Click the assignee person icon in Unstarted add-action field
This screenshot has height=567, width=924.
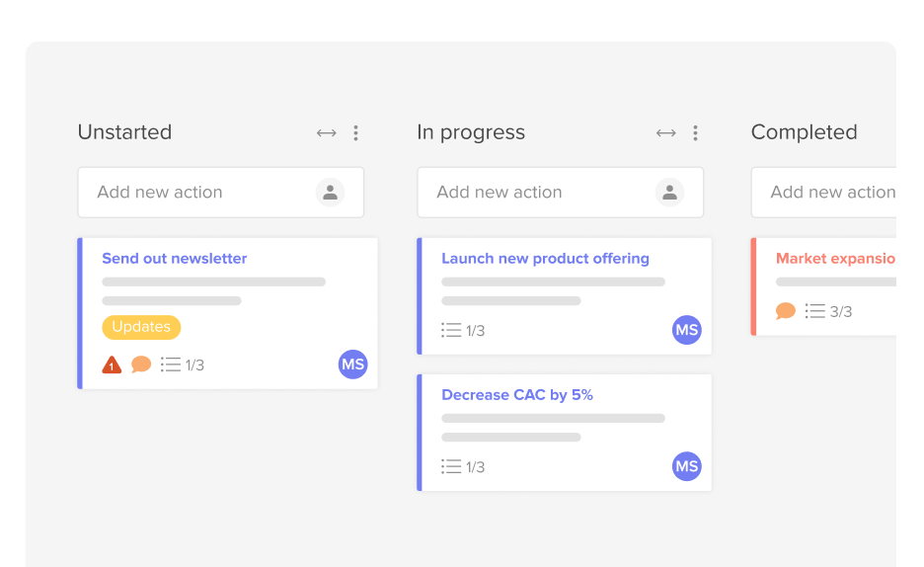pos(330,193)
